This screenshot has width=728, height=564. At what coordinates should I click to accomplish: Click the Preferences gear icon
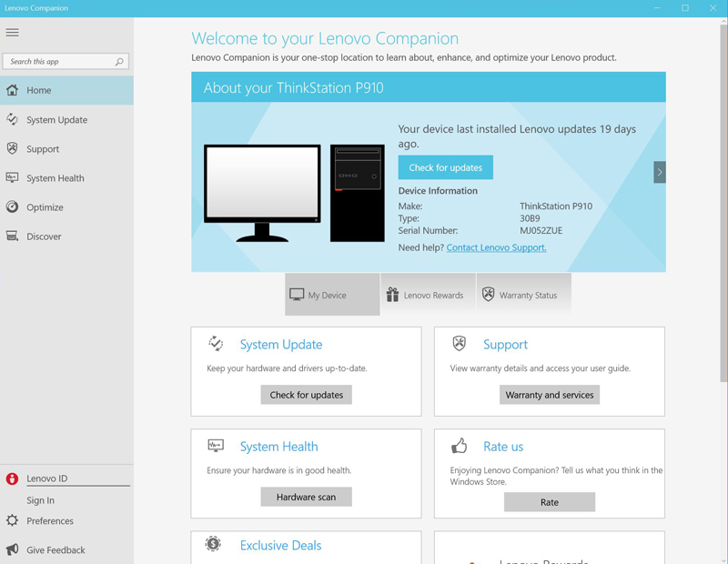click(x=13, y=520)
